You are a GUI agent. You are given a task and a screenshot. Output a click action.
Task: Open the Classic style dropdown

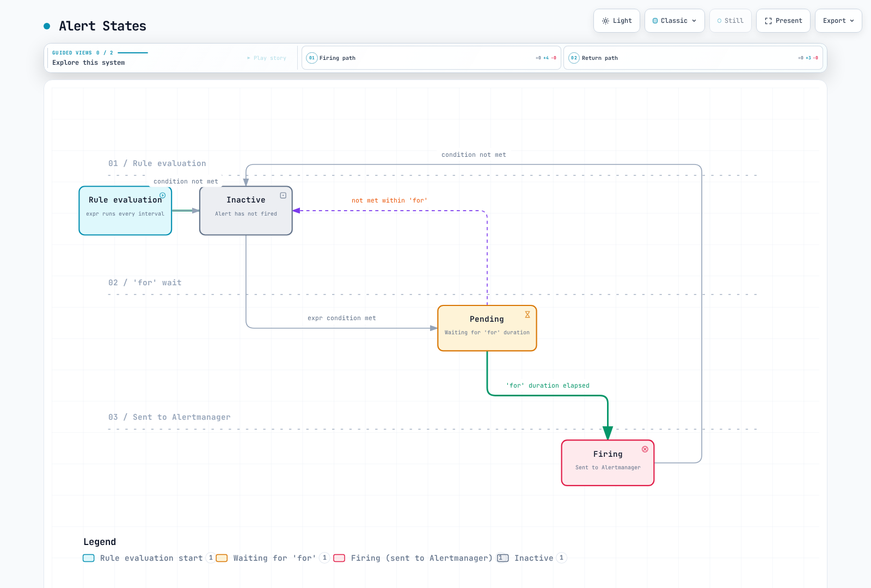coord(674,21)
